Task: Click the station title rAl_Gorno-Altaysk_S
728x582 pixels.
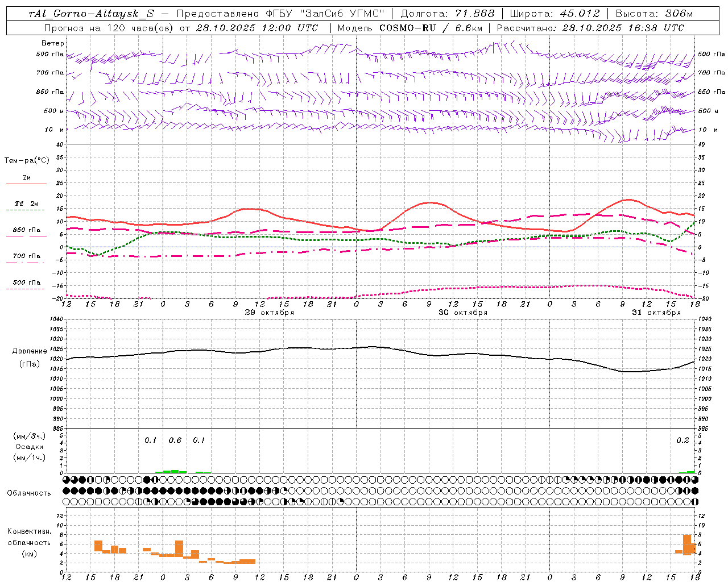Action: (x=92, y=14)
